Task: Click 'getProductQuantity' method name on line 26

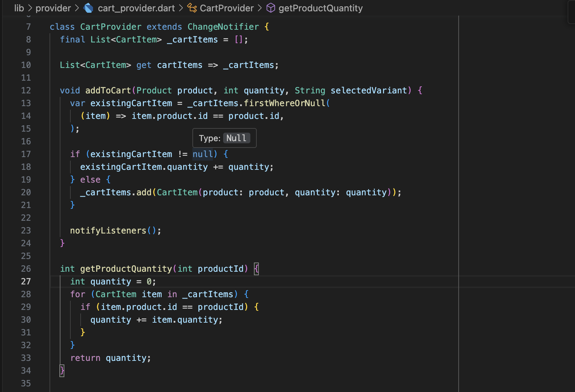Action: (126, 269)
